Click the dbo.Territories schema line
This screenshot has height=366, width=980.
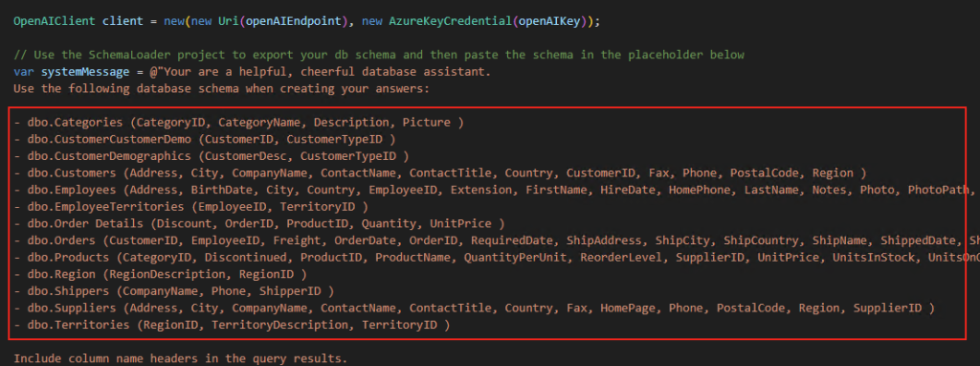pos(232,325)
